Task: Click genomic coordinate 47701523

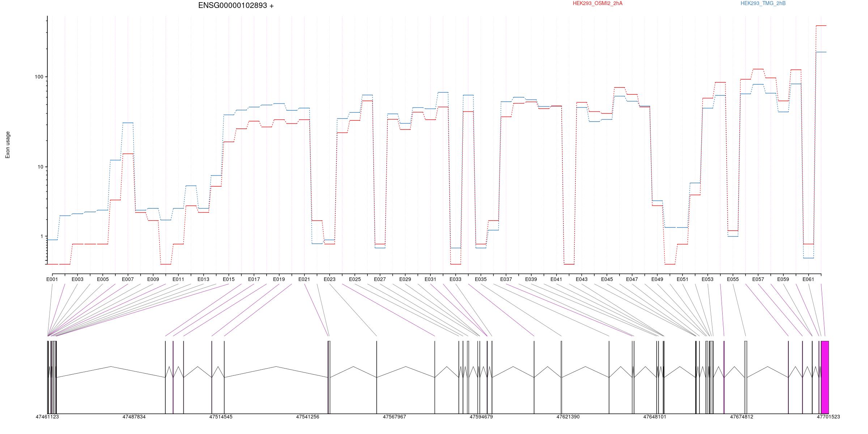Action: click(828, 417)
